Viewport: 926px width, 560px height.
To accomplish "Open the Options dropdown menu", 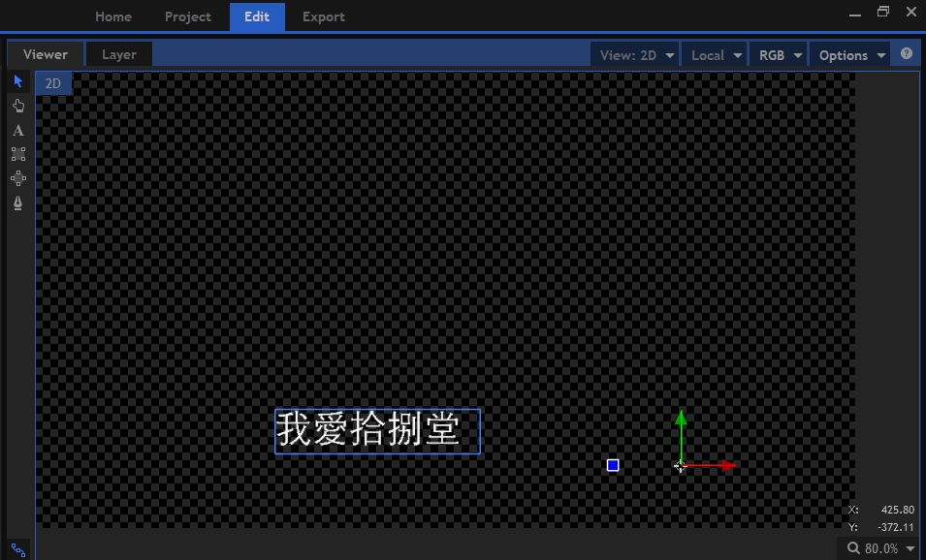I will (x=851, y=55).
